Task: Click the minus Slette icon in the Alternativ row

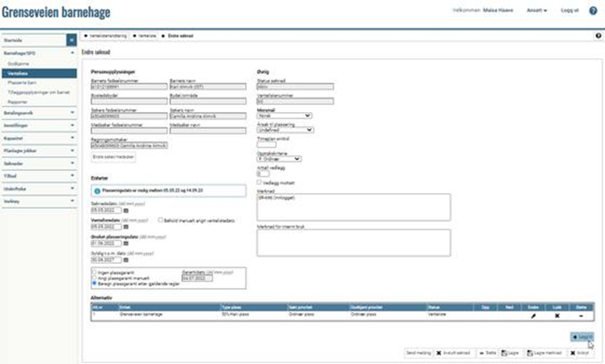Action: 581,315
